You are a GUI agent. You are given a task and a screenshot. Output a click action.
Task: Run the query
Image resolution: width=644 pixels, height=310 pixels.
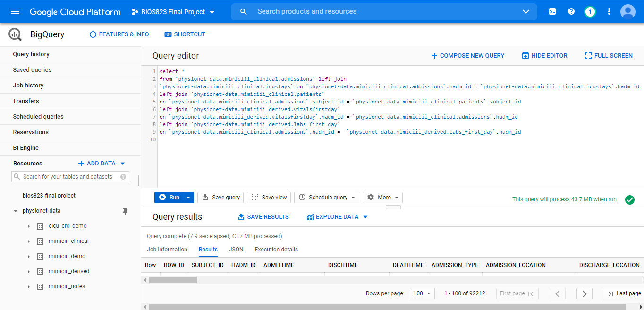click(169, 198)
